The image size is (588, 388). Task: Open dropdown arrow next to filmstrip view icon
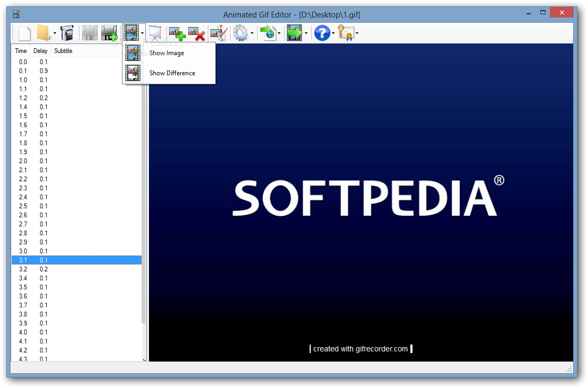coord(143,33)
